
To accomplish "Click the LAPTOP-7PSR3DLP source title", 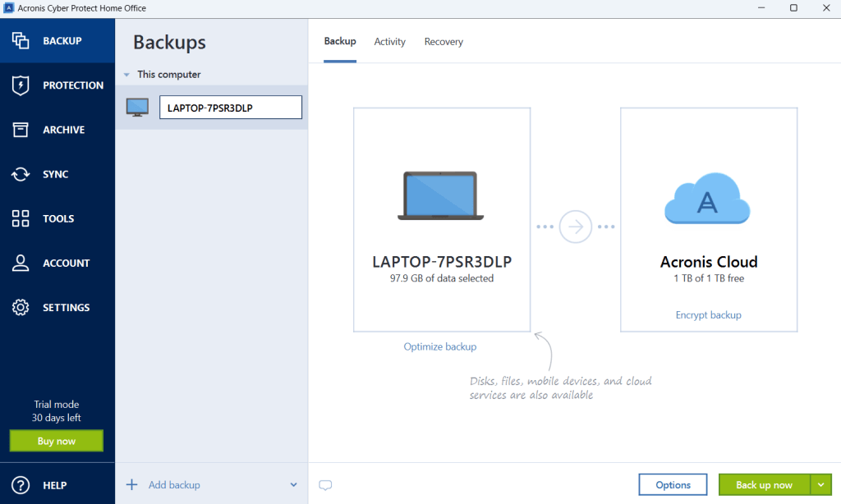I will [442, 262].
